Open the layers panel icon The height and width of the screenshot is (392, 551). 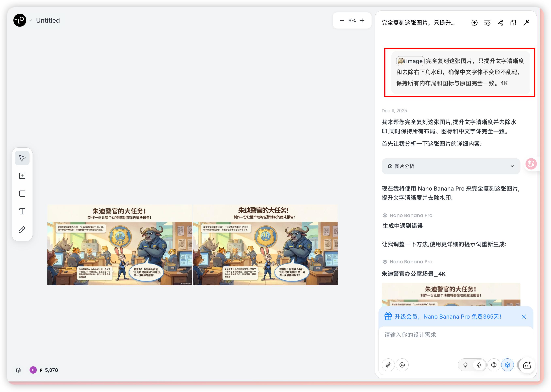[18, 370]
